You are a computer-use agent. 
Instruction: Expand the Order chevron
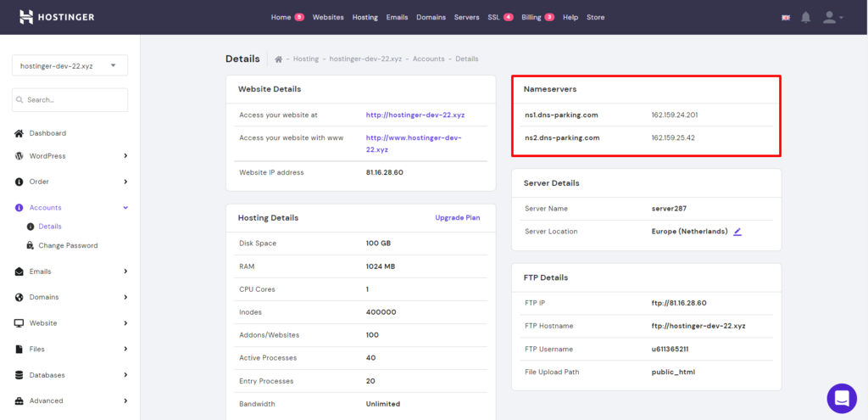click(x=125, y=182)
